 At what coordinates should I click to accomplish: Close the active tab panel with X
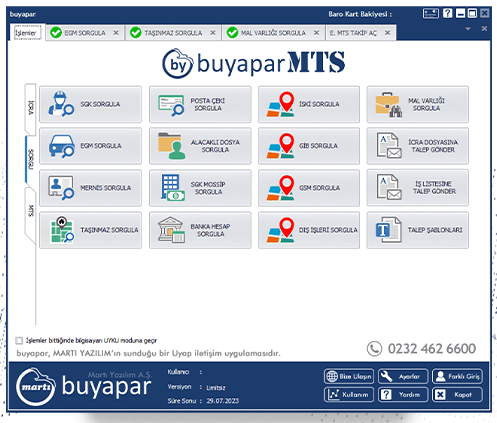tap(484, 29)
